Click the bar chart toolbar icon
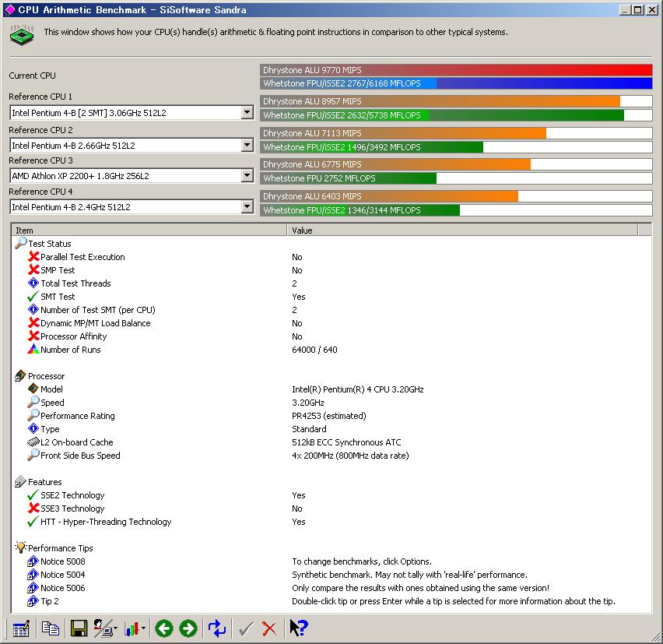This screenshot has width=663, height=644. [x=132, y=628]
